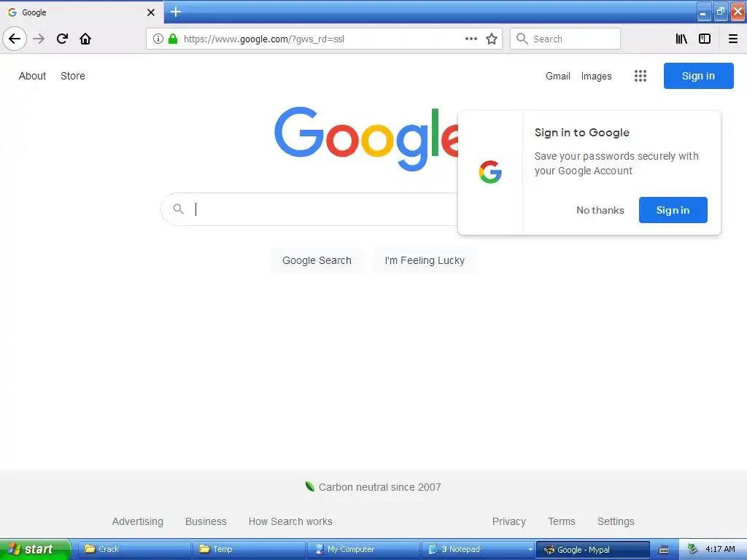The height and width of the screenshot is (560, 747).
Task: Switch to My Computer in taskbar
Action: [363, 549]
